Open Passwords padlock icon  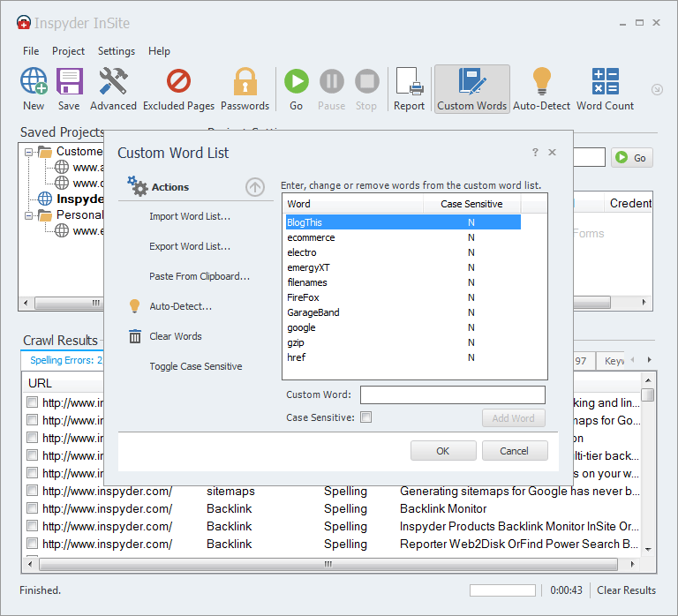click(x=245, y=81)
